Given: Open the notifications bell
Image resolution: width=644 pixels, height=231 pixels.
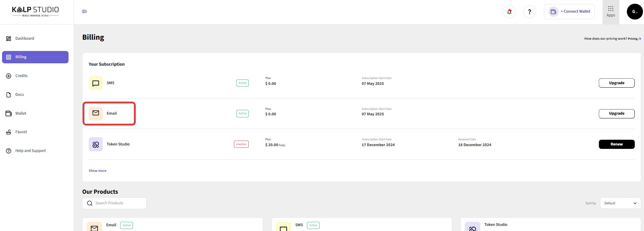Looking at the screenshot, I should [x=509, y=12].
